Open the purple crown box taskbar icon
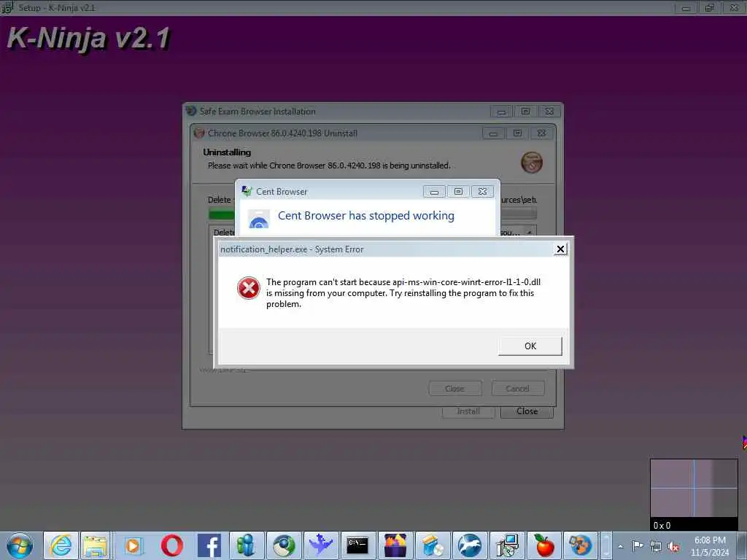747x560 pixels. [395, 545]
